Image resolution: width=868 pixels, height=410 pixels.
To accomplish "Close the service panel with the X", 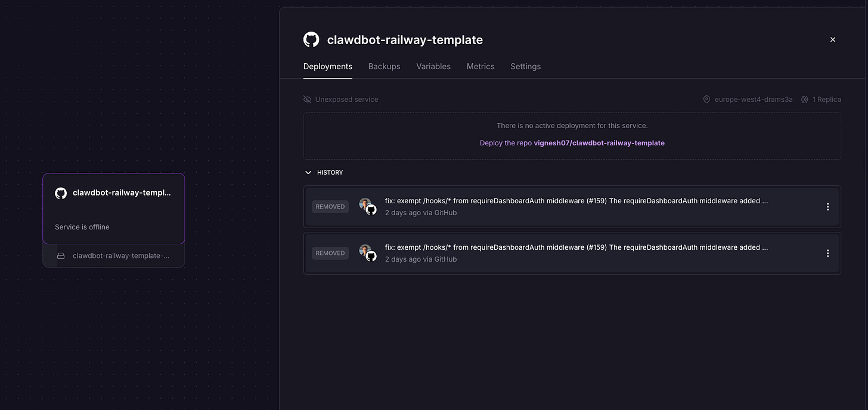I will click(833, 39).
